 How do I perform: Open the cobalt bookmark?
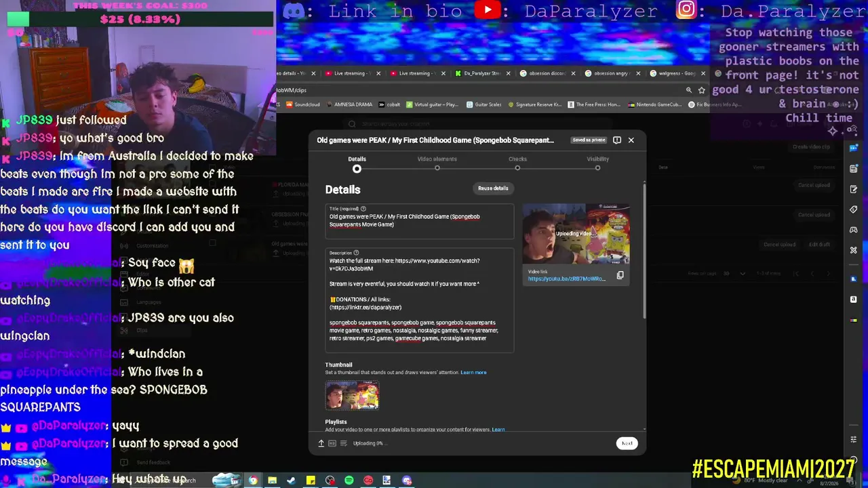tap(390, 105)
